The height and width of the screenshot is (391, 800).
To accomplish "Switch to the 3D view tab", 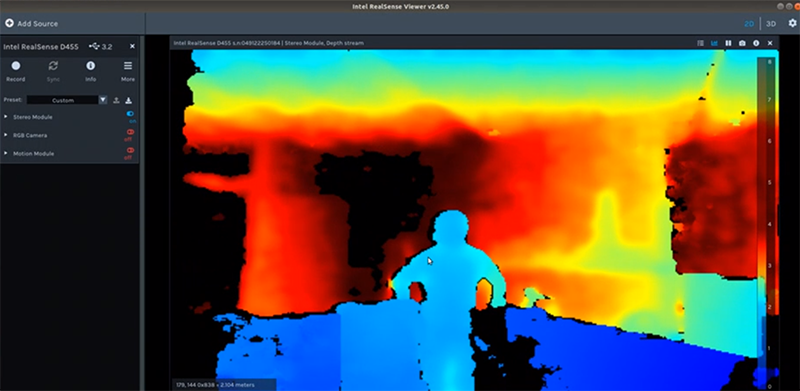I will [x=771, y=23].
